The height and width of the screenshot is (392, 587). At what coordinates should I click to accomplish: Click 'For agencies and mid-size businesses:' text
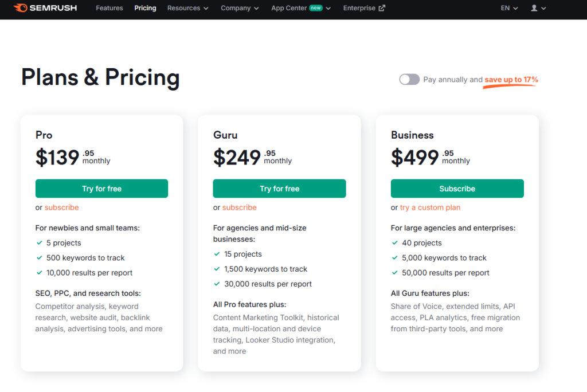tap(260, 234)
